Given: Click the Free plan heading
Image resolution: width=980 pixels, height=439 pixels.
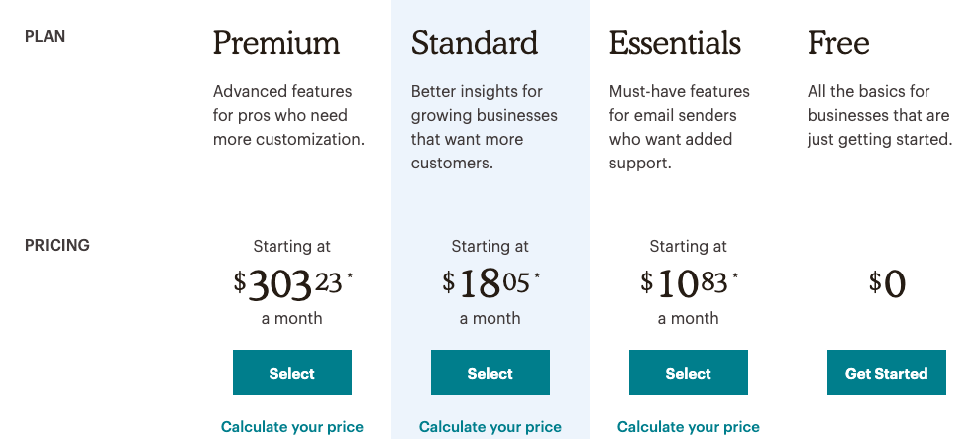Looking at the screenshot, I should pyautogui.click(x=838, y=43).
